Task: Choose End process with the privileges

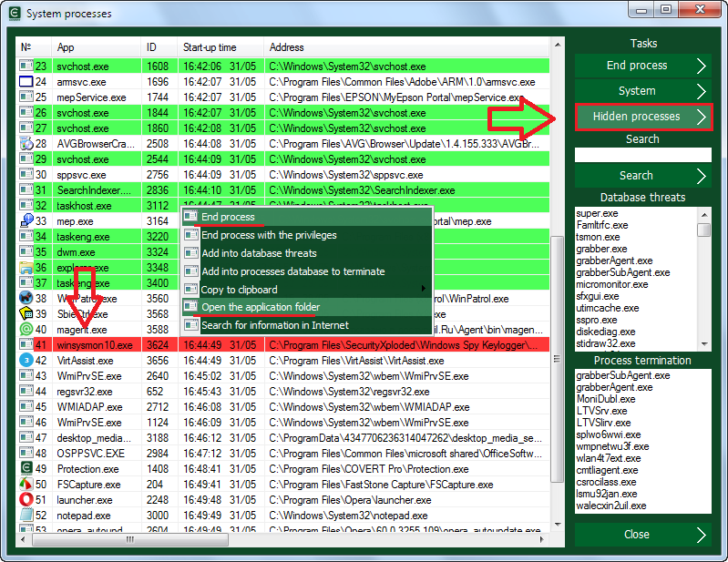Action: 306,235
